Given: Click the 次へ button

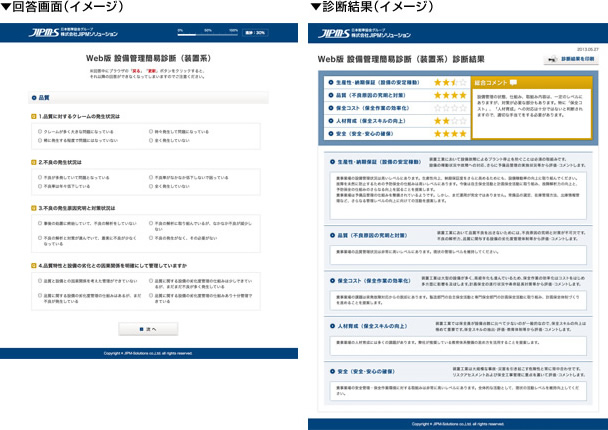Looking at the screenshot, I should pyautogui.click(x=148, y=329).
